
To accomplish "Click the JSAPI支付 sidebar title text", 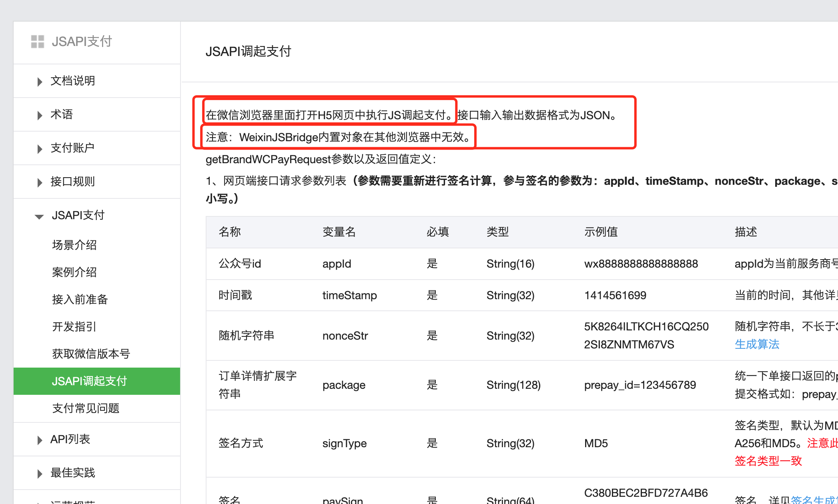I will click(82, 42).
